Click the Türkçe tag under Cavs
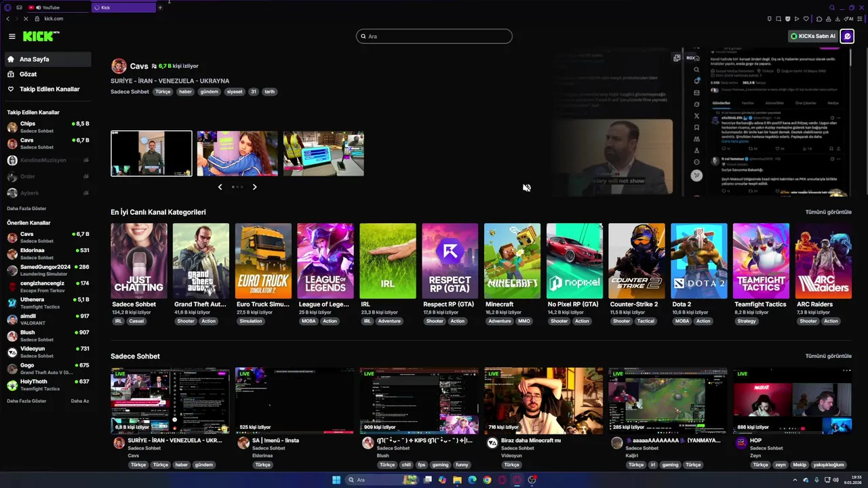This screenshot has height=488, width=868. point(163,91)
